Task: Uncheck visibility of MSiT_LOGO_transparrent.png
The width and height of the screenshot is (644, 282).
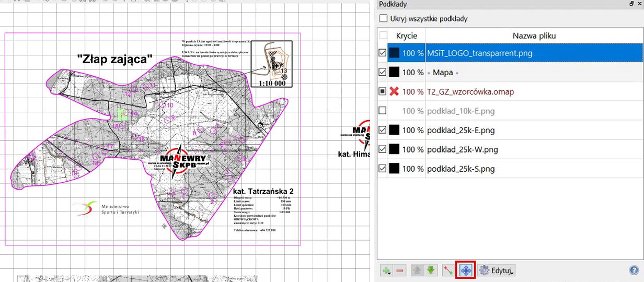Action: coord(383,53)
